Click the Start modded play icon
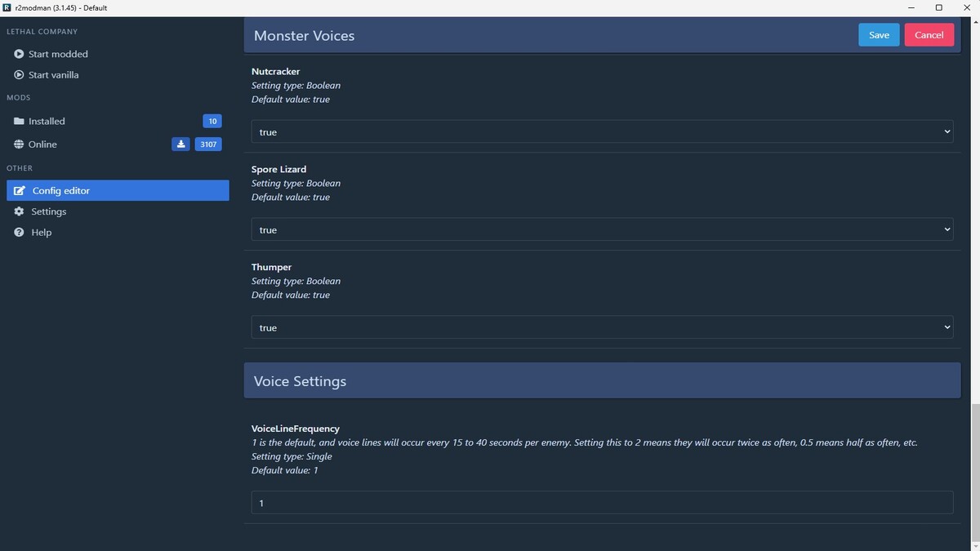This screenshot has width=980, height=551. [19, 54]
